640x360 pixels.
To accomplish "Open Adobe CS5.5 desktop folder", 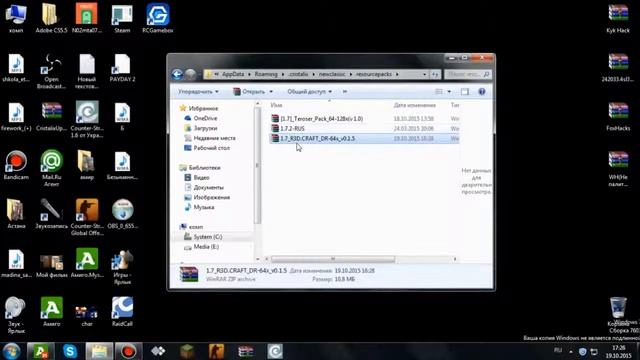I will pos(50,18).
